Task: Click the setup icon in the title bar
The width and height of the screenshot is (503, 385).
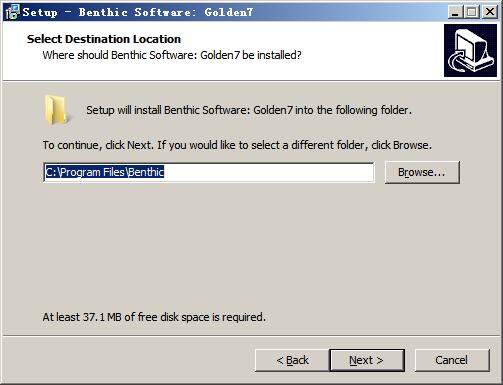Action: (12, 12)
